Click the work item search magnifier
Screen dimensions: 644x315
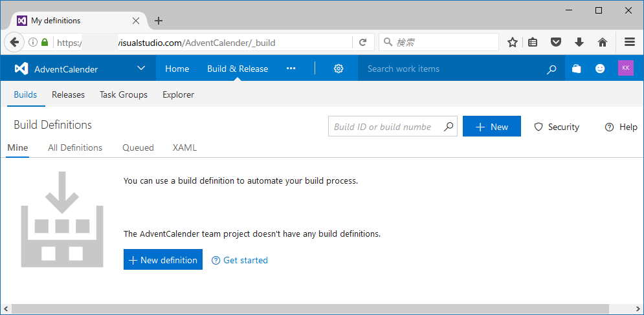(551, 69)
